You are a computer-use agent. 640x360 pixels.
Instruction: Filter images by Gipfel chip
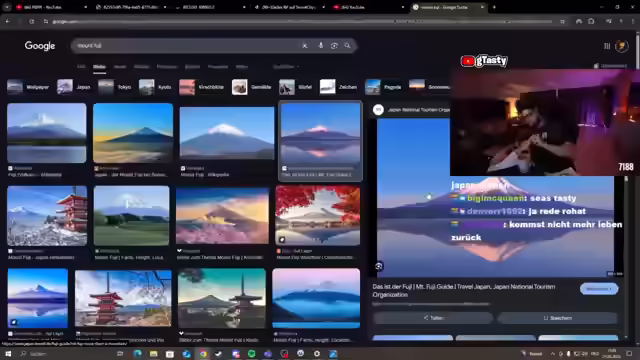[x=296, y=87]
